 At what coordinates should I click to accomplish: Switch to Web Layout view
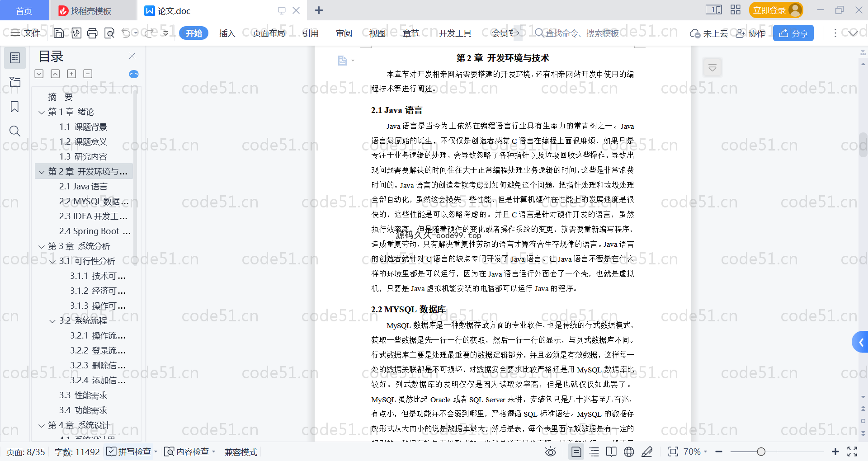(629, 452)
